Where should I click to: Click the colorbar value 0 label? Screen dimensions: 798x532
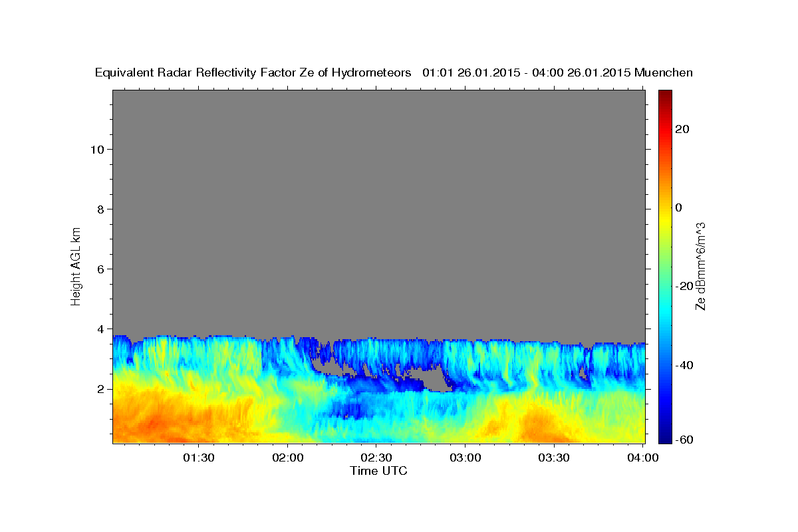pyautogui.click(x=680, y=207)
